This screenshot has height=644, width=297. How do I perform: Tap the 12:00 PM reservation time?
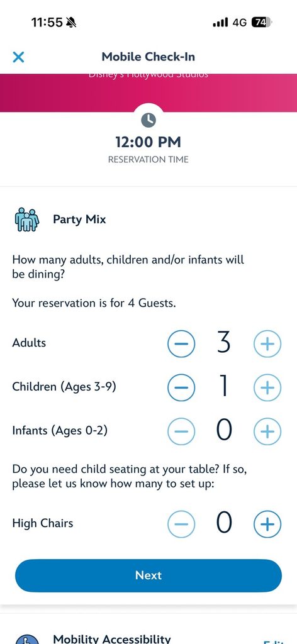point(148,142)
